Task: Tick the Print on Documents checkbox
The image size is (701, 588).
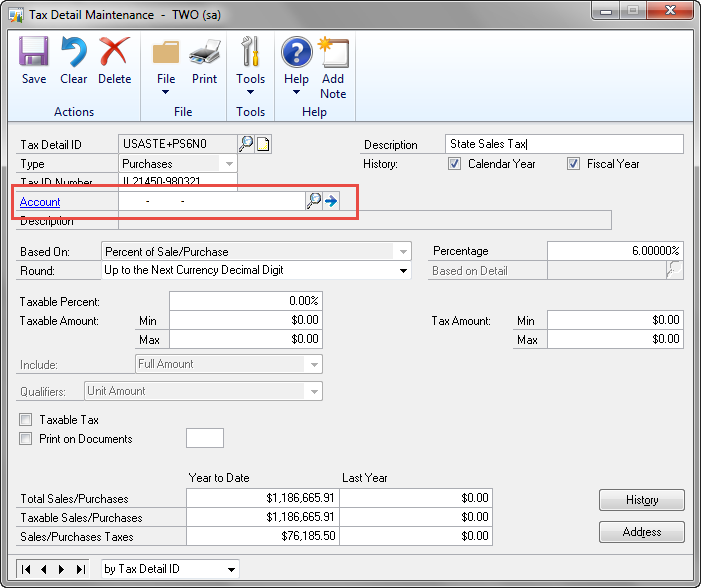Action: point(26,439)
